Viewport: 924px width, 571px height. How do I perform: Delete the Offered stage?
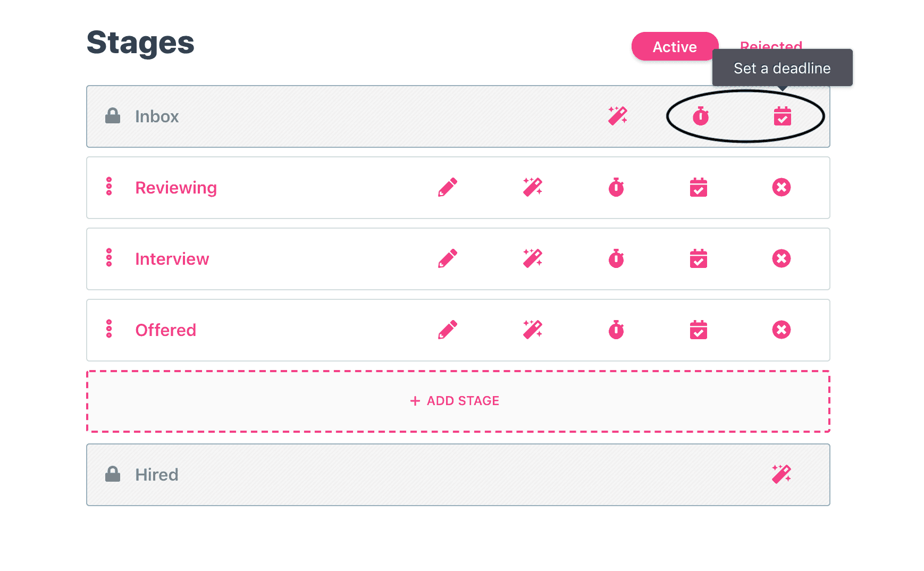782,330
